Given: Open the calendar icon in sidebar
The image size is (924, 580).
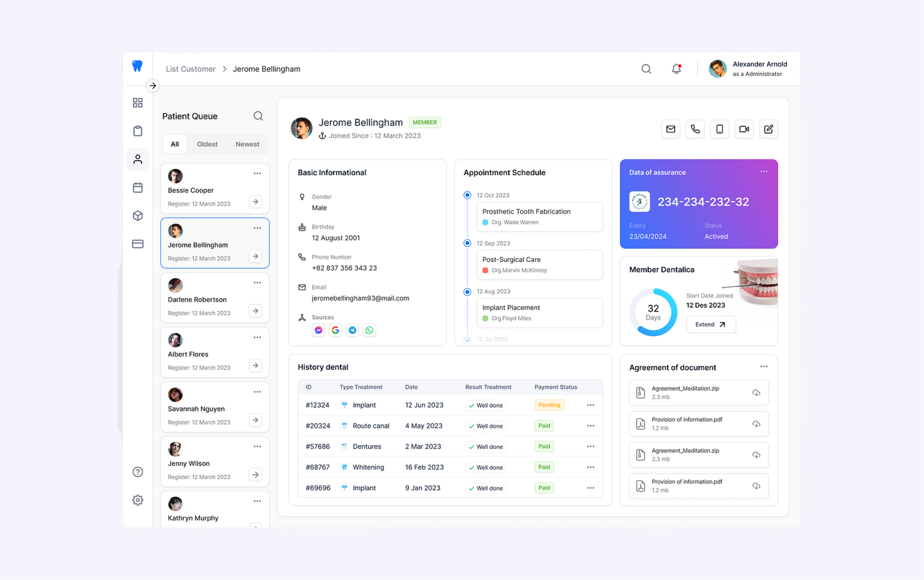Looking at the screenshot, I should click(138, 187).
